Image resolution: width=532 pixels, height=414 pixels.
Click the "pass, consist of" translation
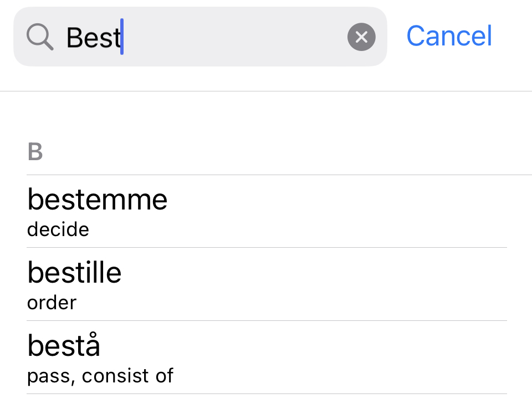tap(100, 376)
